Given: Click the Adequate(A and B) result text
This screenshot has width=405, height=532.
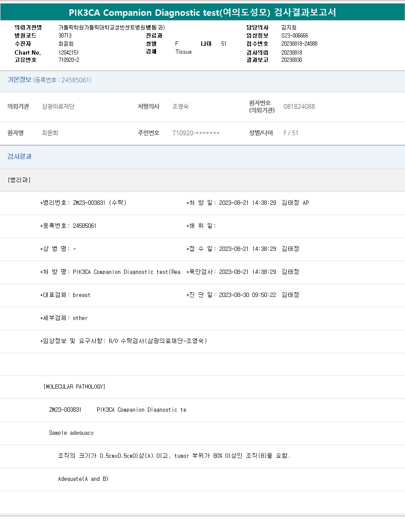Looking at the screenshot, I should pyautogui.click(x=83, y=479).
